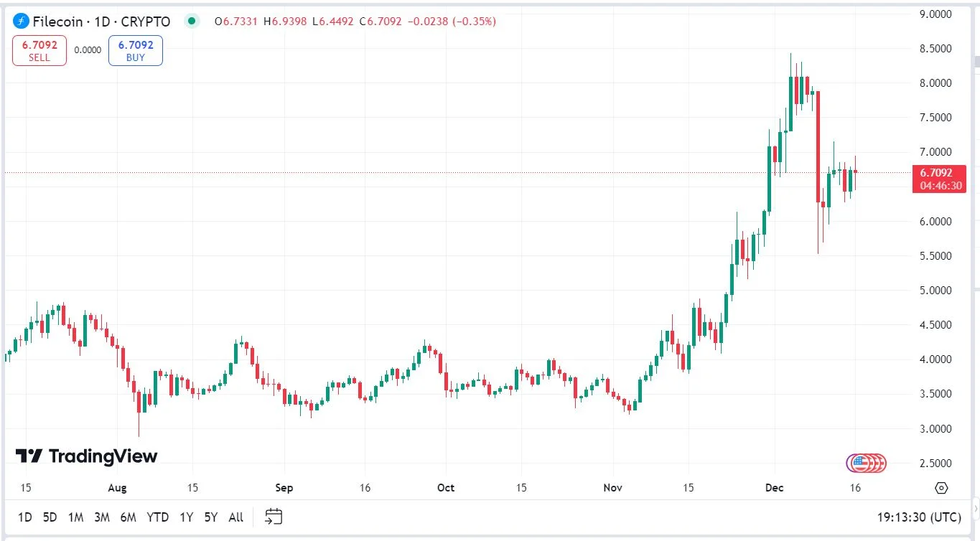The image size is (980, 541).
Task: Click the Filecoin · 1D · CRYPTO title
Action: click(x=101, y=22)
